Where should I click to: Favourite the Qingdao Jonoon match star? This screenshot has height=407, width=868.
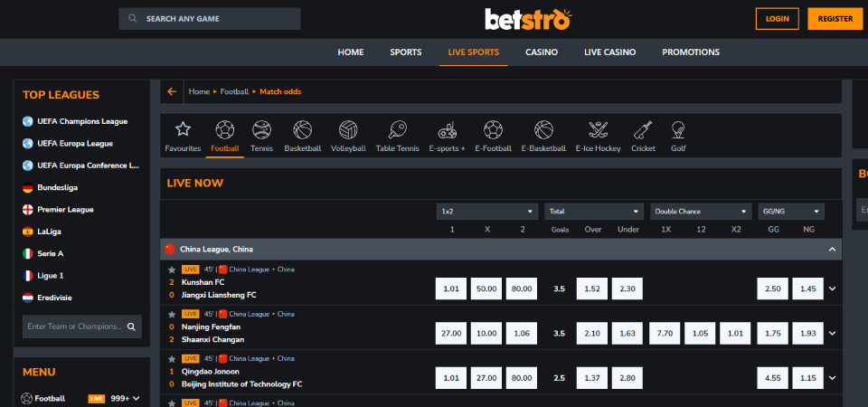point(172,359)
